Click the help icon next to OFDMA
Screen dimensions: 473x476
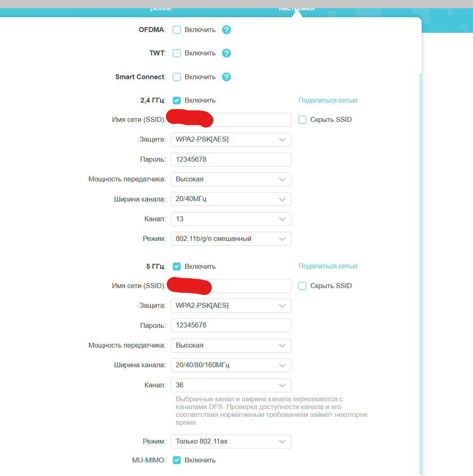click(x=226, y=30)
